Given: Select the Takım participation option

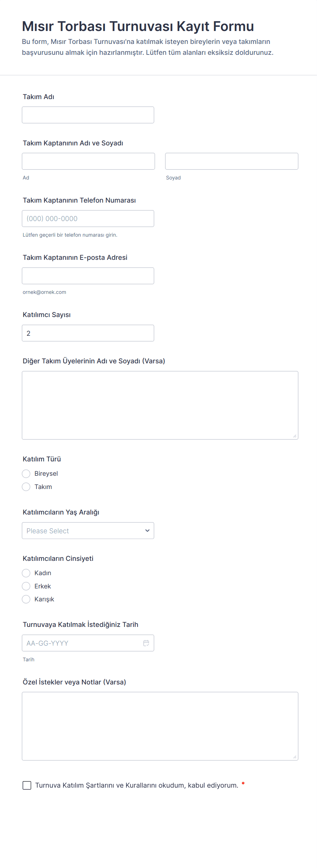Looking at the screenshot, I should coord(26,487).
